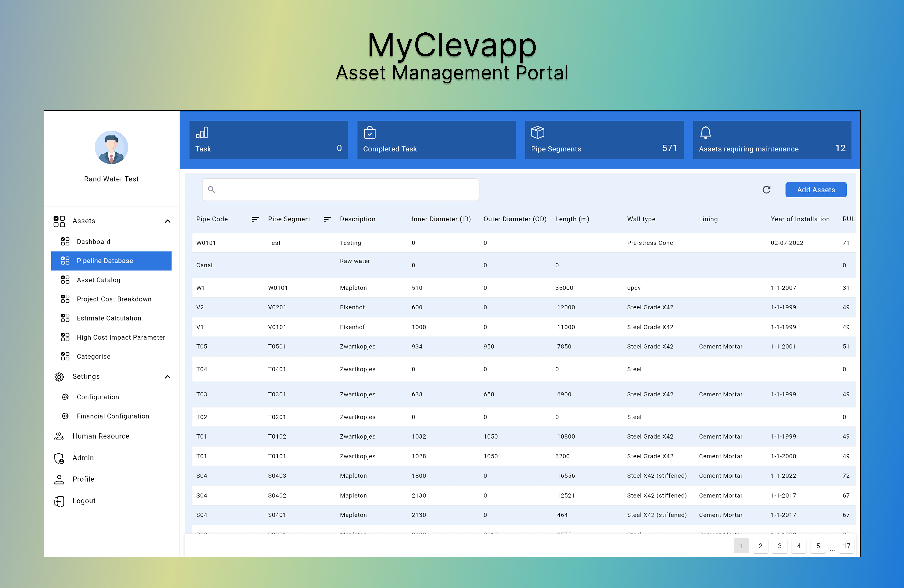
Task: Click the Dashboard sidebar icon
Action: tap(65, 241)
